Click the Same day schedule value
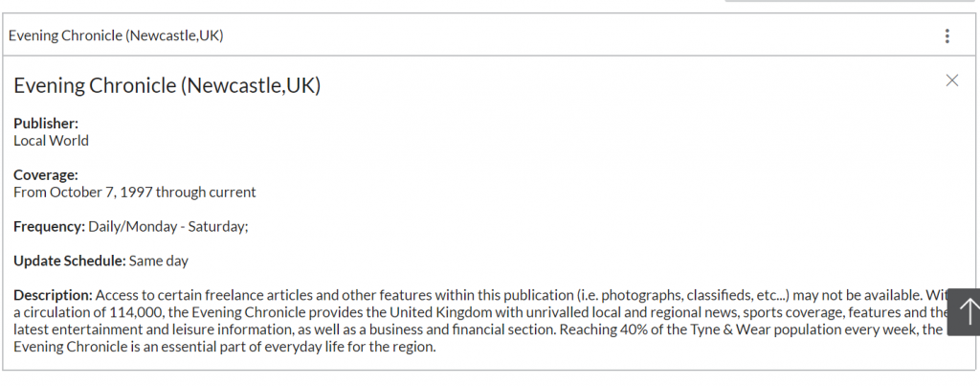Screen dimensions: 980x386 tap(159, 261)
